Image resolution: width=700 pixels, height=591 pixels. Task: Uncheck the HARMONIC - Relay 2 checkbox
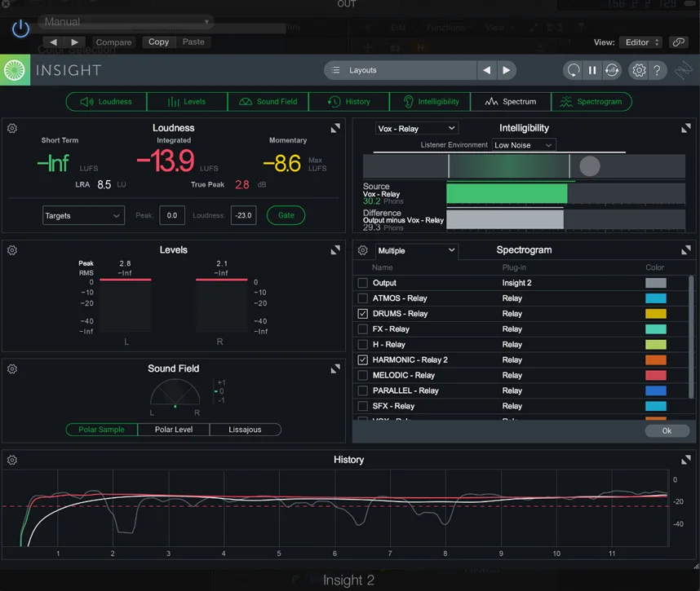click(x=362, y=359)
